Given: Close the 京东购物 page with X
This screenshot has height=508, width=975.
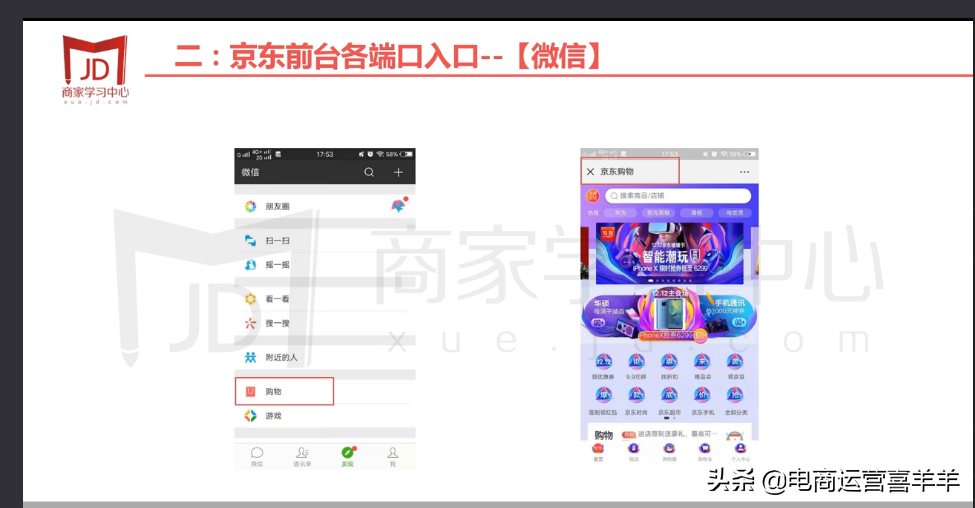Looking at the screenshot, I should [x=590, y=172].
